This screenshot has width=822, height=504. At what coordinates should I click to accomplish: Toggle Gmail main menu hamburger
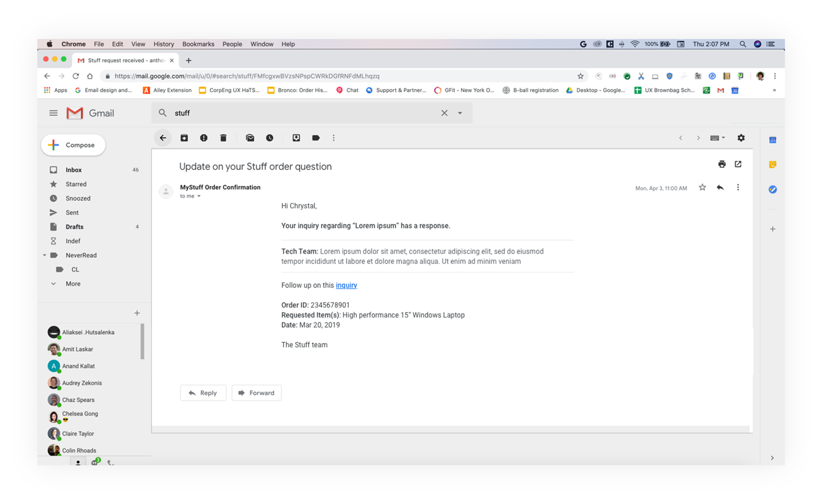click(53, 113)
